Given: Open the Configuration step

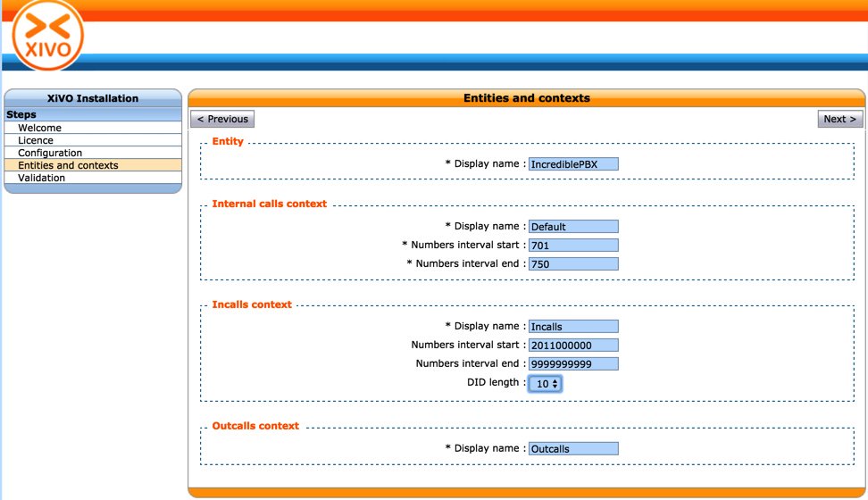Looking at the screenshot, I should [x=93, y=153].
